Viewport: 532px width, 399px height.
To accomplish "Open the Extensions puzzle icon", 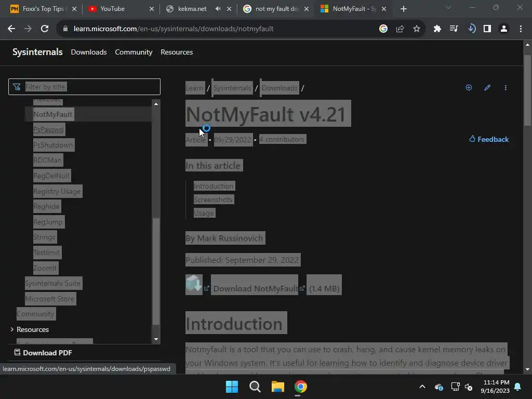I will click(x=437, y=29).
